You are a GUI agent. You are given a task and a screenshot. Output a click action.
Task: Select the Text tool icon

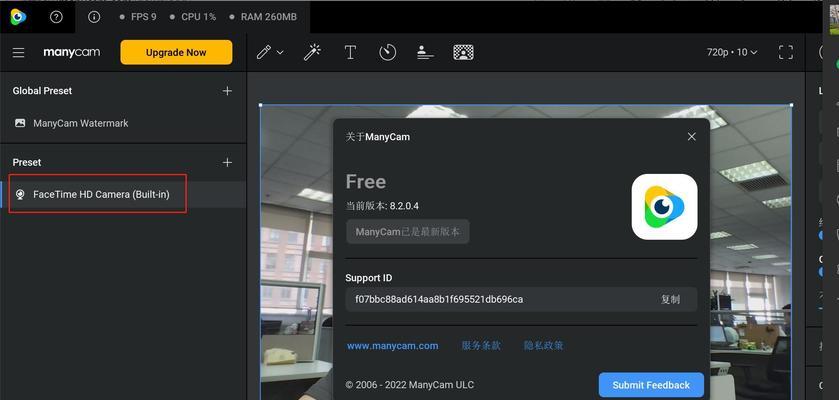coord(350,52)
